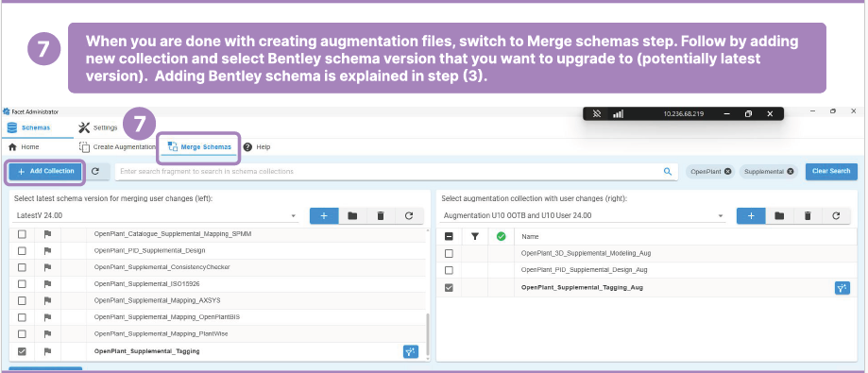Restore the remote session bar window
Image resolution: width=868 pixels, height=373 pixels.
[x=748, y=114]
